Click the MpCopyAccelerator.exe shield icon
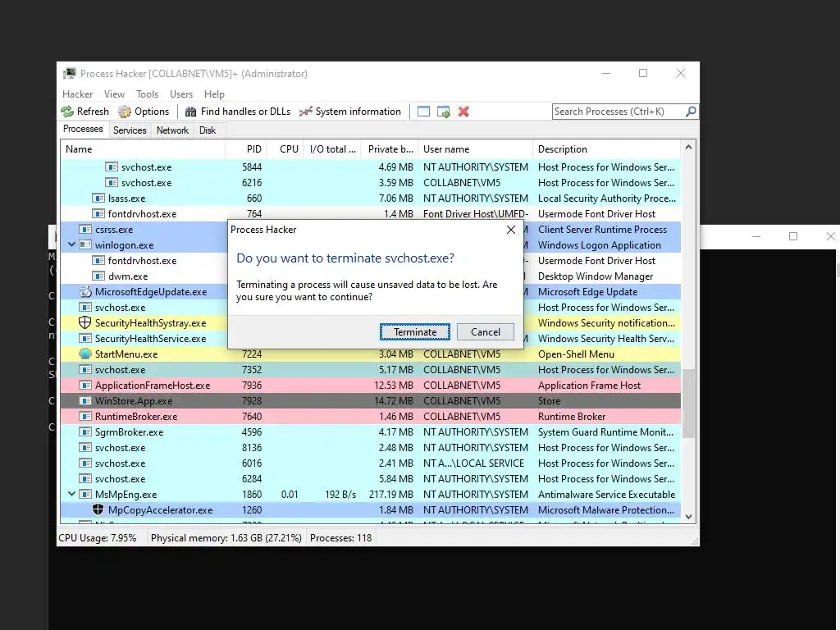This screenshot has height=630, width=840. pyautogui.click(x=98, y=510)
